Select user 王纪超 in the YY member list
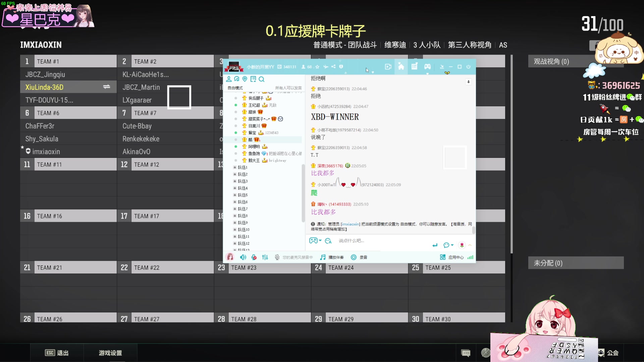This screenshot has width=644, height=362. 254,105
